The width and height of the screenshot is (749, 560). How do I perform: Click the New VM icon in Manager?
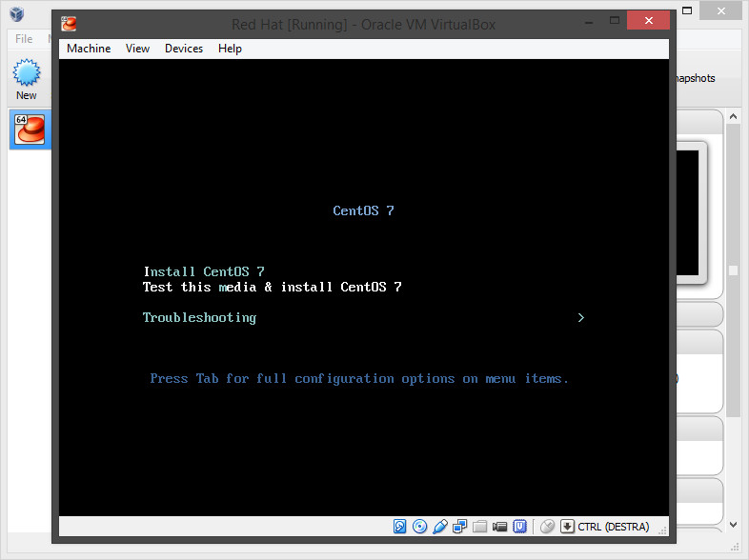click(27, 79)
